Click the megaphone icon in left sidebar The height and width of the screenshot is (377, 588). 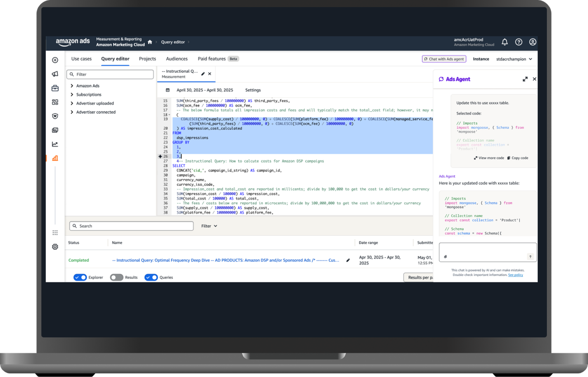55,74
